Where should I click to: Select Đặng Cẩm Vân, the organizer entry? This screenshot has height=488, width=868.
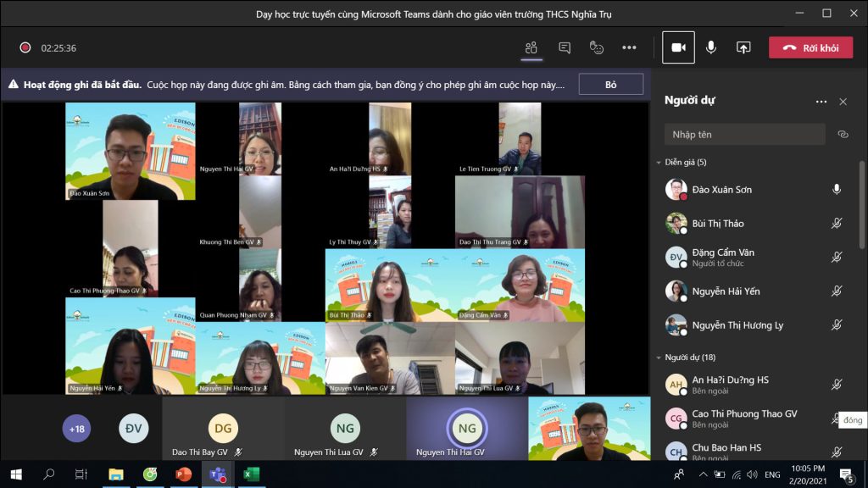722,258
